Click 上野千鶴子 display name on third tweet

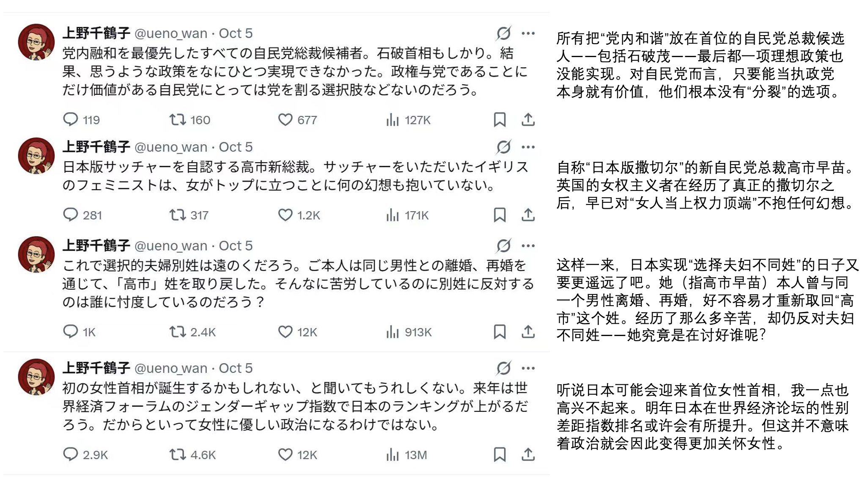tap(96, 246)
